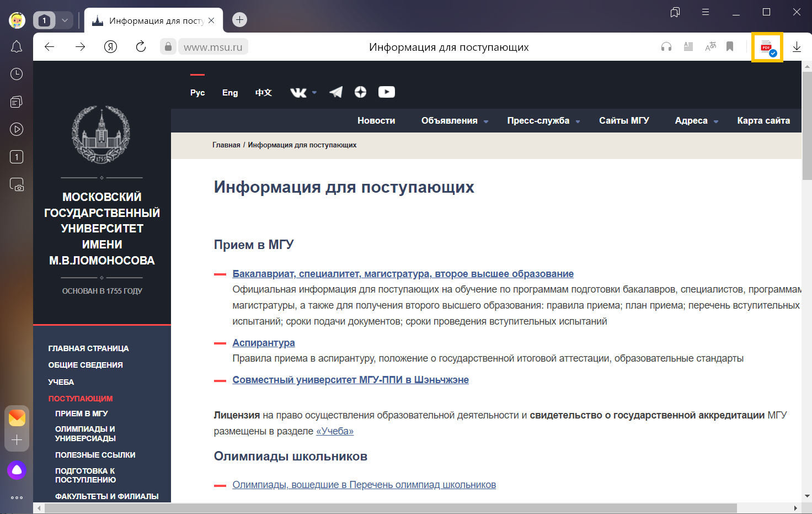
Task: Open collections icon in sidebar
Action: tap(17, 102)
